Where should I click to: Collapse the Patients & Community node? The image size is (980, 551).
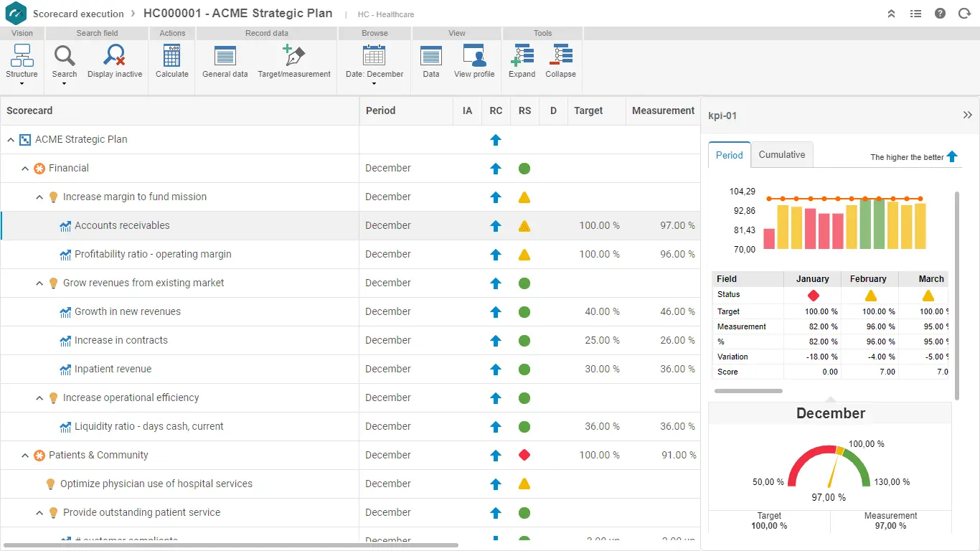tap(25, 456)
